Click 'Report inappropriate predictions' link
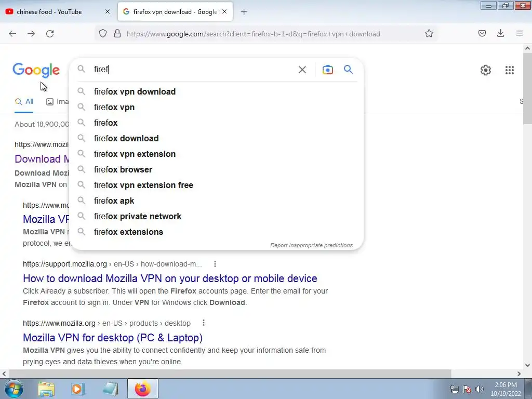This screenshot has width=532, height=399. (x=312, y=245)
